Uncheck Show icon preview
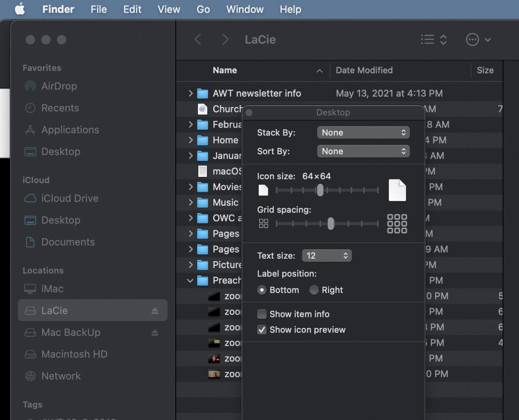This screenshot has width=519, height=420. click(x=262, y=330)
